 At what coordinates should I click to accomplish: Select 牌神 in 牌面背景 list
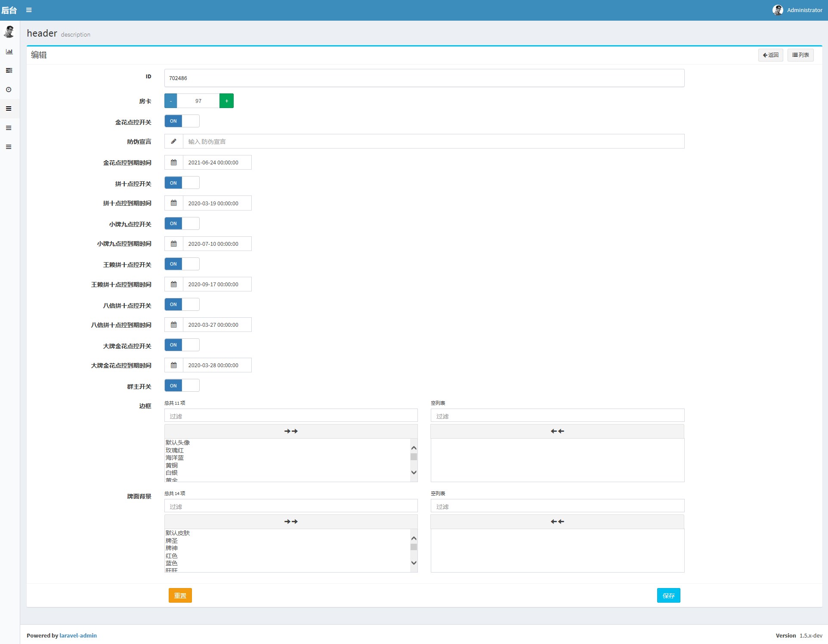point(287,548)
